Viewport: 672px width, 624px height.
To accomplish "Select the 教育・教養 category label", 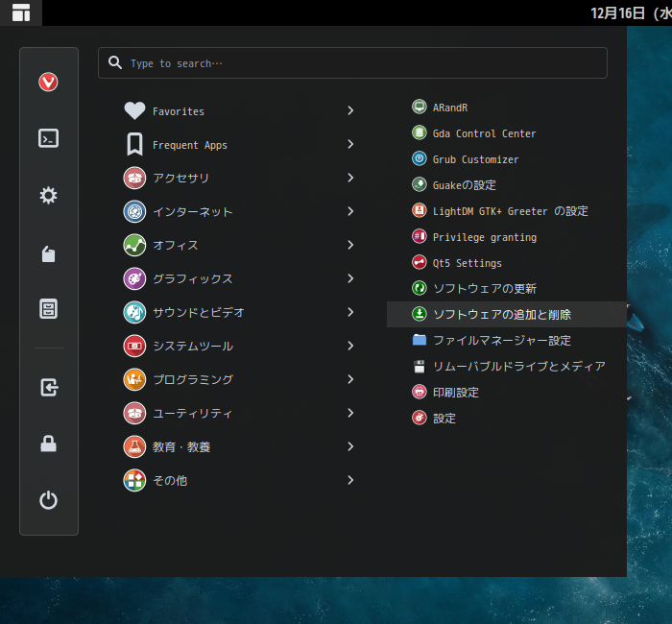I will [x=181, y=447].
